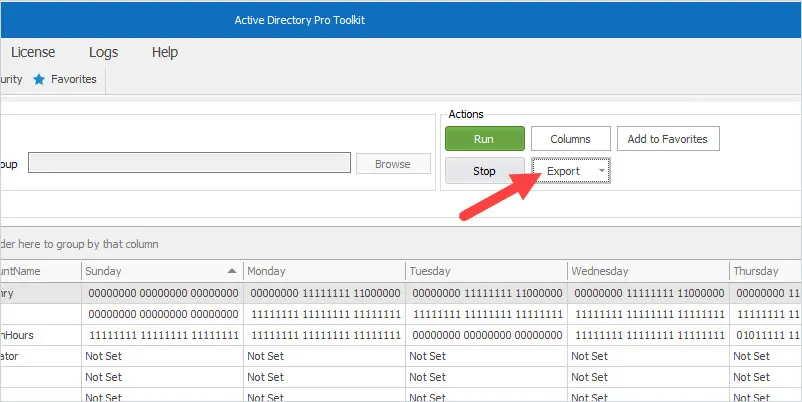
Task: Click the Monday column header
Action: 324,271
